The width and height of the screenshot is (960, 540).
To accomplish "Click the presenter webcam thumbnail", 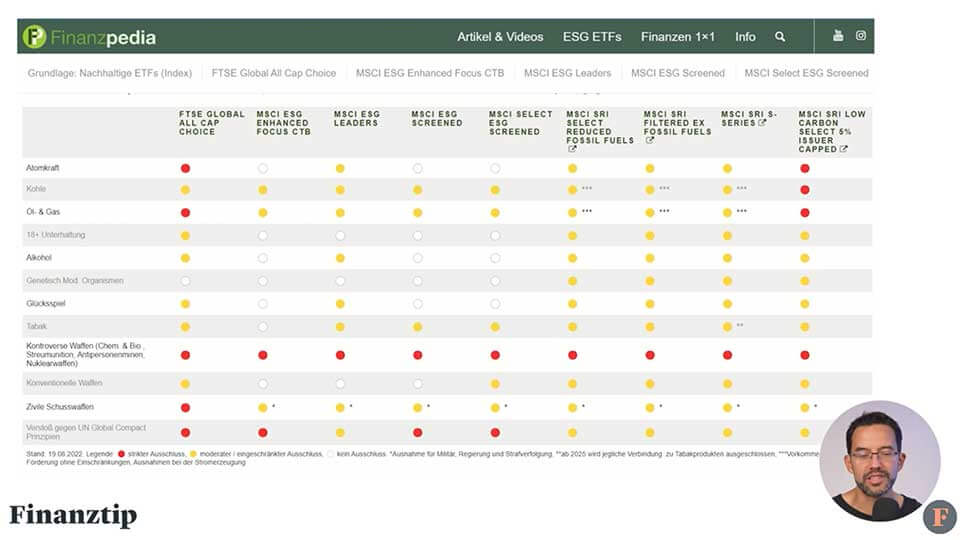I will (880, 461).
